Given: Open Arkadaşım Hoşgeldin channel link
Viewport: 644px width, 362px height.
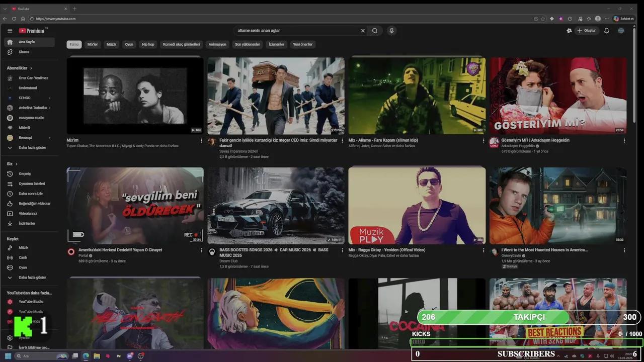Looking at the screenshot, I should tap(518, 146).
